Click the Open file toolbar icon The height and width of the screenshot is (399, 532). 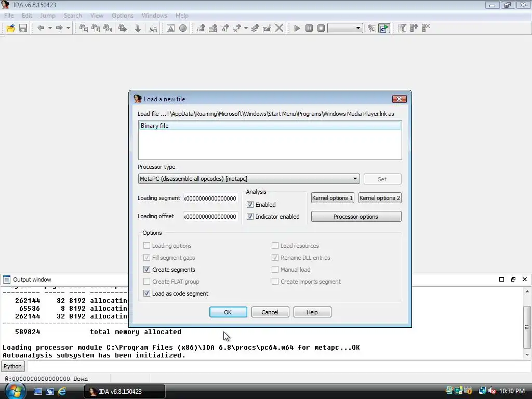point(10,28)
